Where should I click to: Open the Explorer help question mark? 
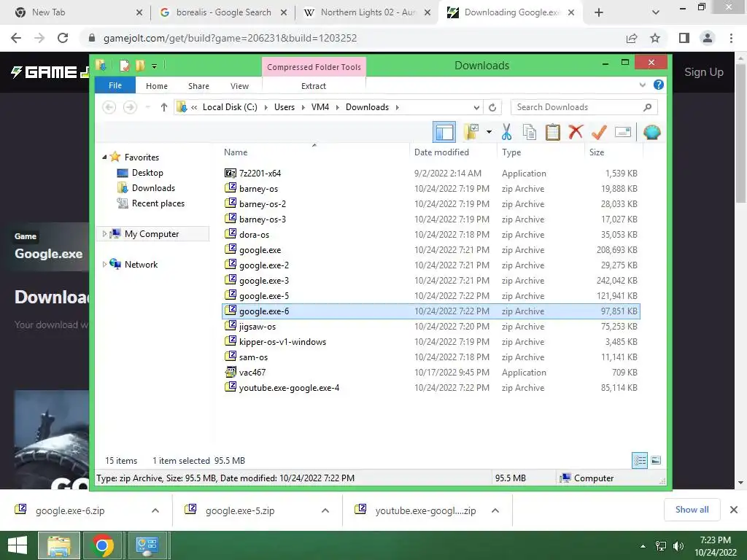click(x=659, y=85)
